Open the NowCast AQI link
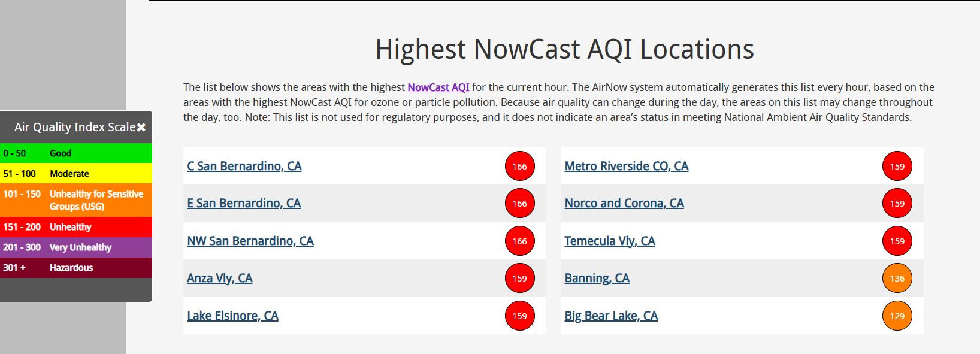The image size is (980, 354). (438, 87)
